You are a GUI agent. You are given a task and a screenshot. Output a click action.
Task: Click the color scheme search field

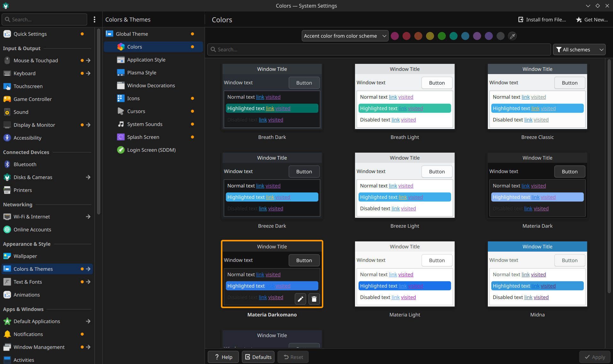click(379, 49)
